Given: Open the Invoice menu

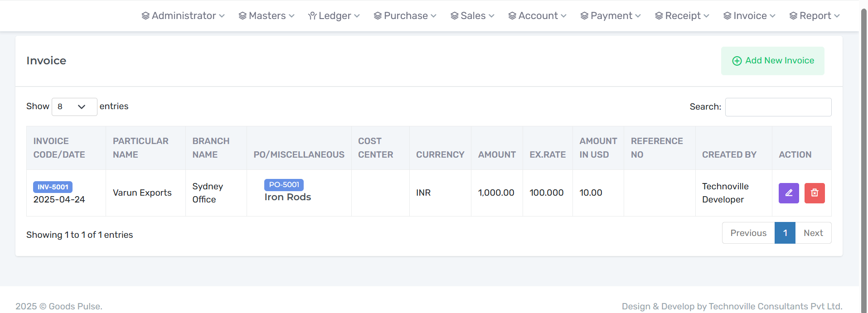Looking at the screenshot, I should tap(749, 15).
